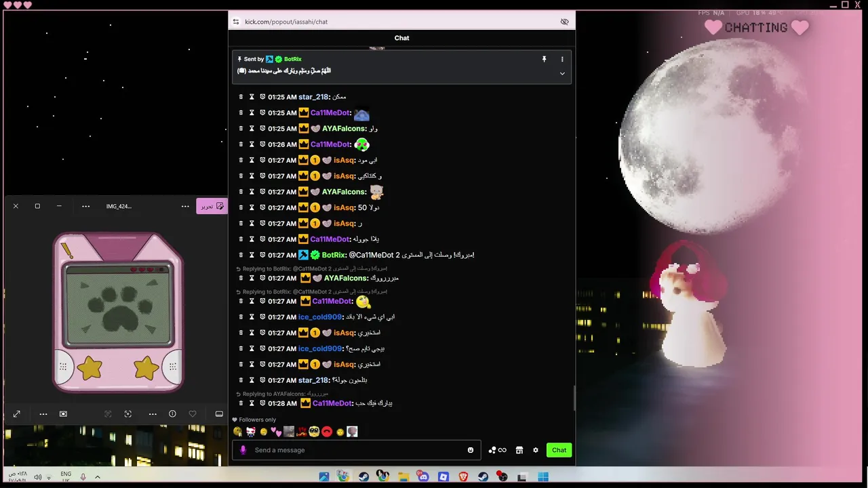Open Brave browser from the taskbar
Screen dimensions: 868x488
[x=463, y=476]
